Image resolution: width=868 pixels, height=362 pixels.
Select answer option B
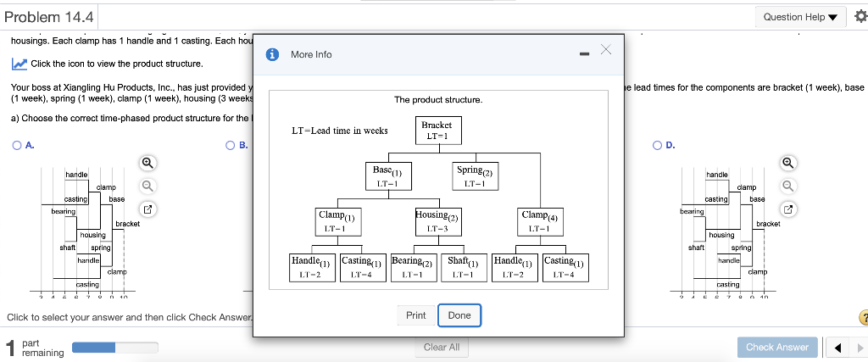(x=231, y=146)
